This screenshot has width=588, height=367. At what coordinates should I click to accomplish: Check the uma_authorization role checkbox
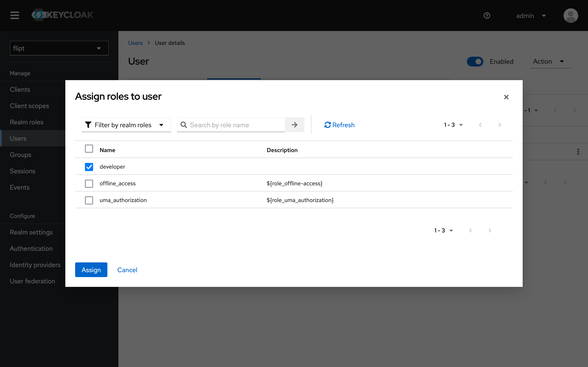(x=89, y=200)
